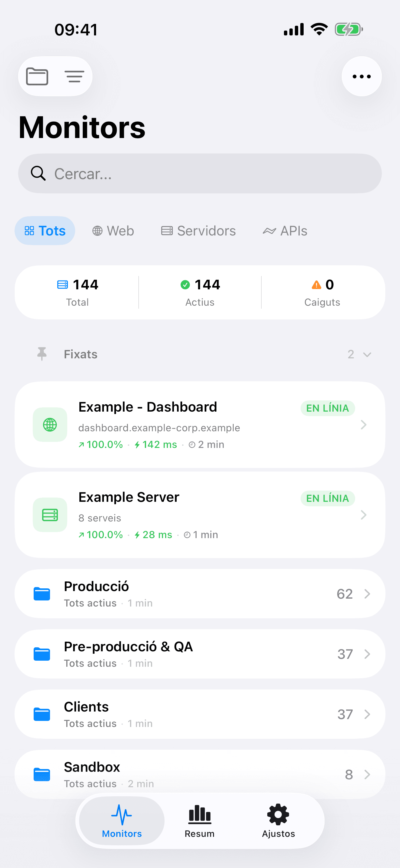Open the three-dot more options menu
Image resolution: width=400 pixels, height=868 pixels.
[x=361, y=77]
